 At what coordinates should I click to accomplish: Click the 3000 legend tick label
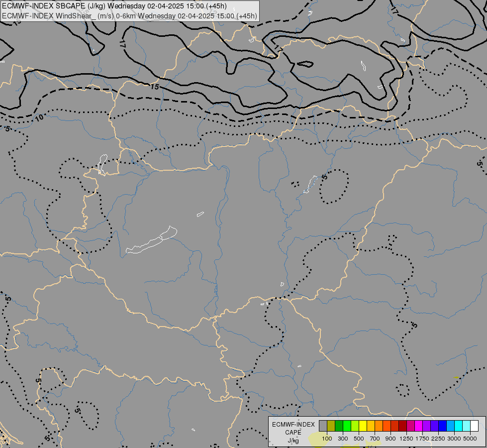point(454,439)
